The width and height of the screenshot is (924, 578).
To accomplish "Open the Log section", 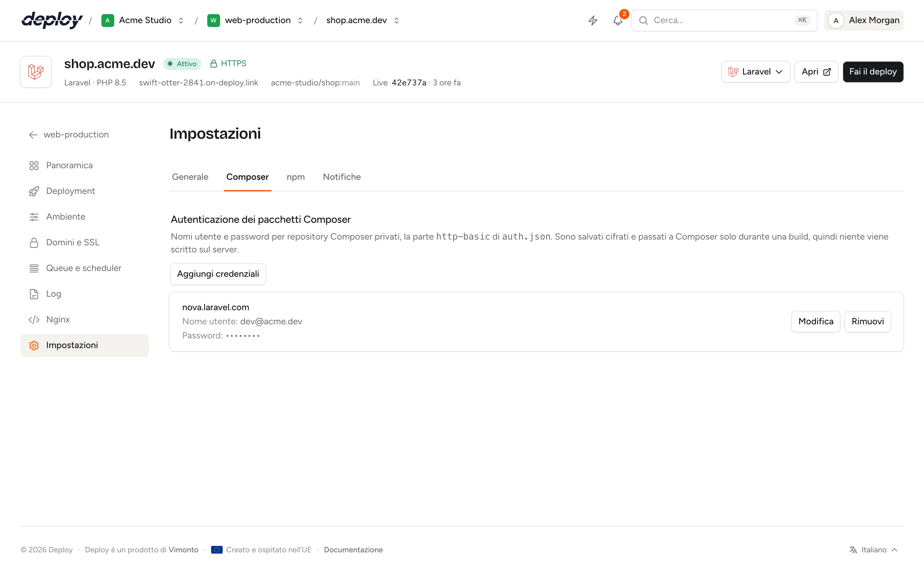I will 84,294.
